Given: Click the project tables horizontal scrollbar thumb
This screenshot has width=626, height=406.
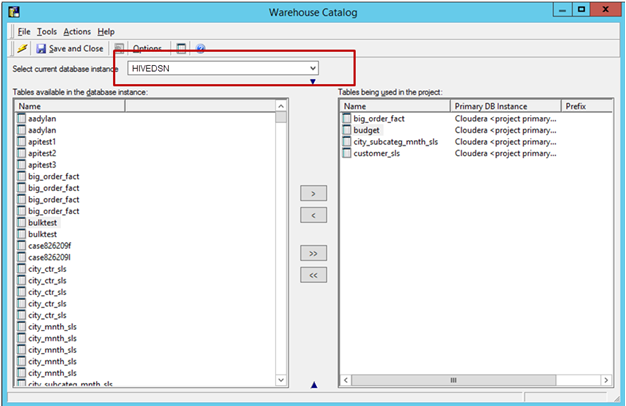Looking at the screenshot, I should coord(454,380).
